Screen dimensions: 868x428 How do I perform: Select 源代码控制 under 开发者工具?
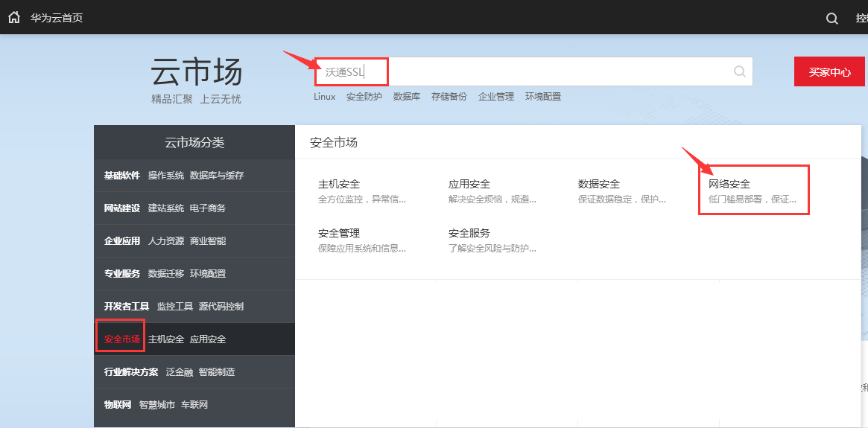pos(221,307)
